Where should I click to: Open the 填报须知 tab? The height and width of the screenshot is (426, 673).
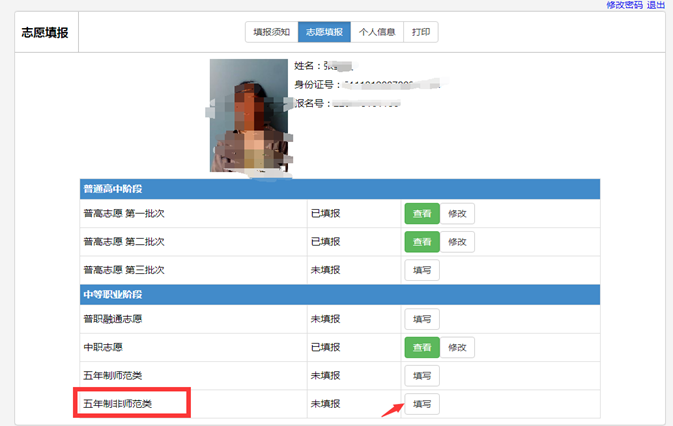click(x=271, y=32)
